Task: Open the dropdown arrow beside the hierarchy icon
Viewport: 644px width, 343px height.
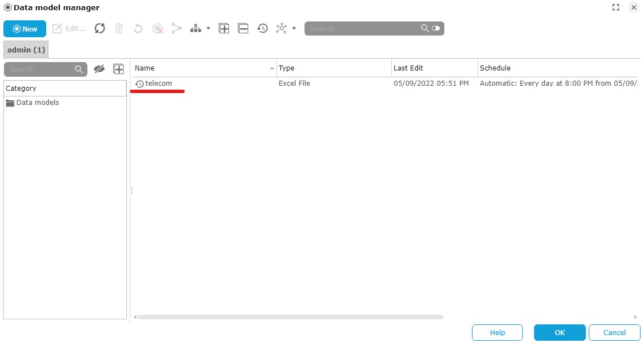Action: pyautogui.click(x=208, y=29)
